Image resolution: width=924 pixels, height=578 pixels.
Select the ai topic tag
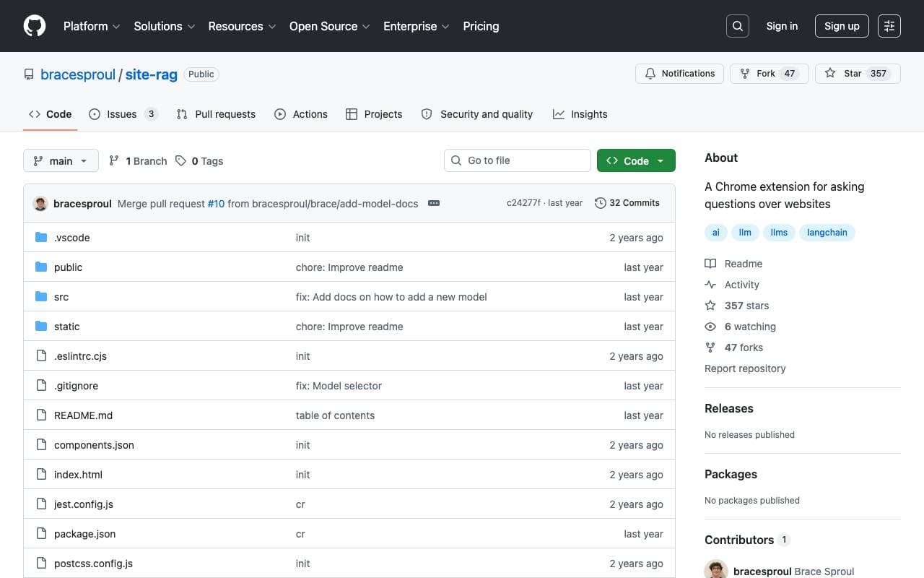pos(716,233)
